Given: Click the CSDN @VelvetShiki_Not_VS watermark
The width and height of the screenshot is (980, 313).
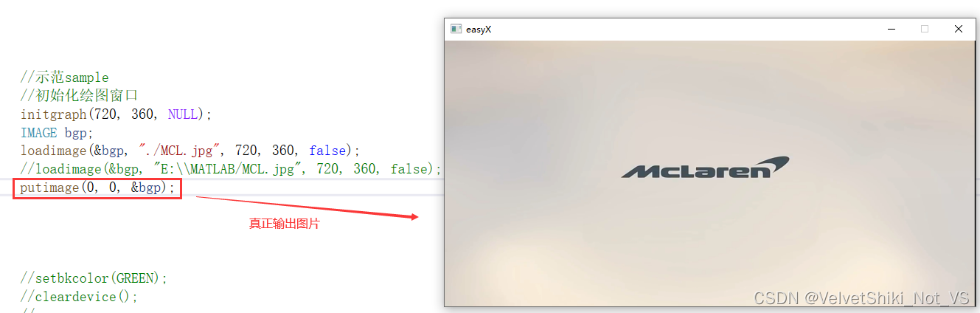Looking at the screenshot, I should coord(861,297).
